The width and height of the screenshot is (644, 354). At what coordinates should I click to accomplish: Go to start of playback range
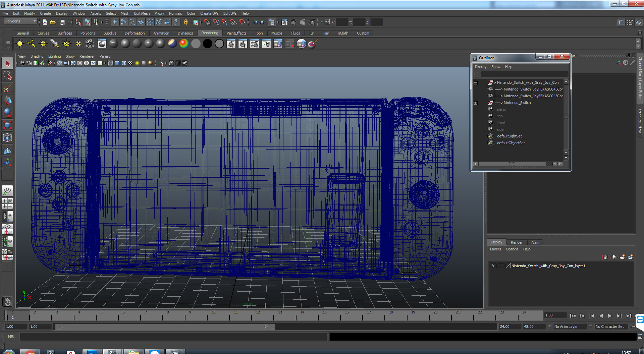pos(573,316)
